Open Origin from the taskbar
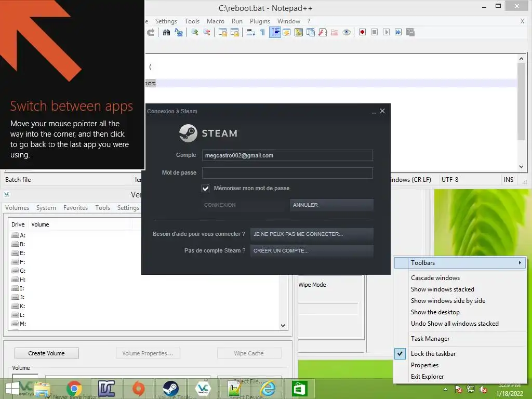Viewport: 532px width, 399px height. [x=138, y=389]
